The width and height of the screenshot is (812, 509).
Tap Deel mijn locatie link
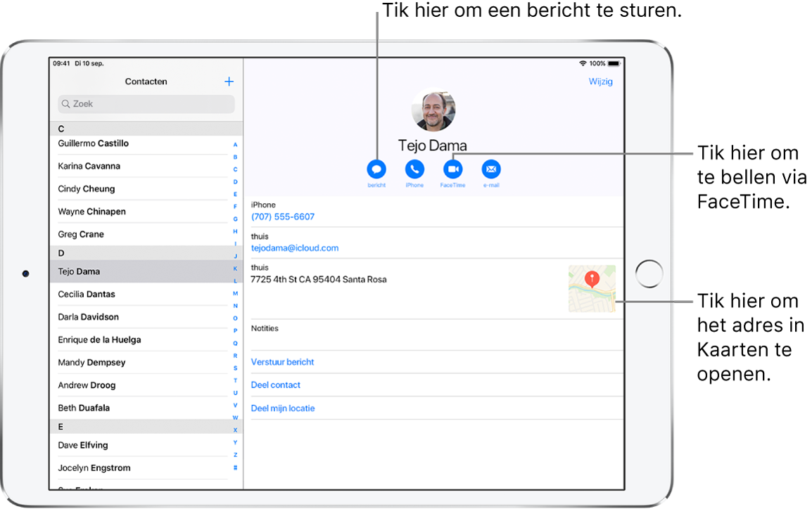click(x=283, y=408)
